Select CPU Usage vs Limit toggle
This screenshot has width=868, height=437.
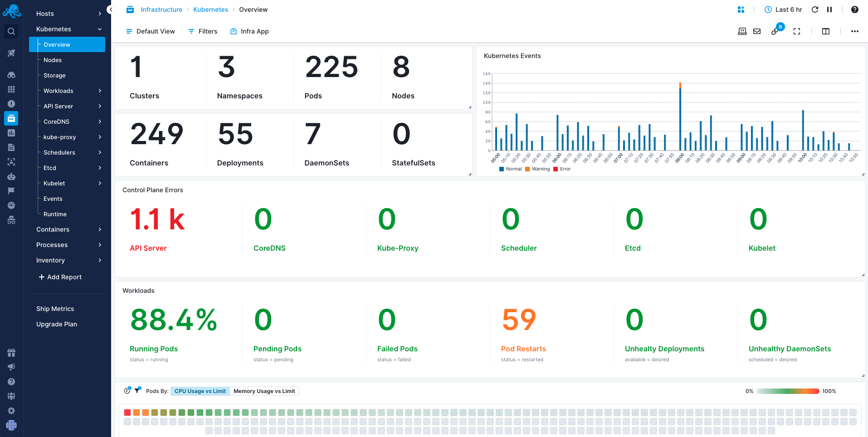(x=200, y=391)
